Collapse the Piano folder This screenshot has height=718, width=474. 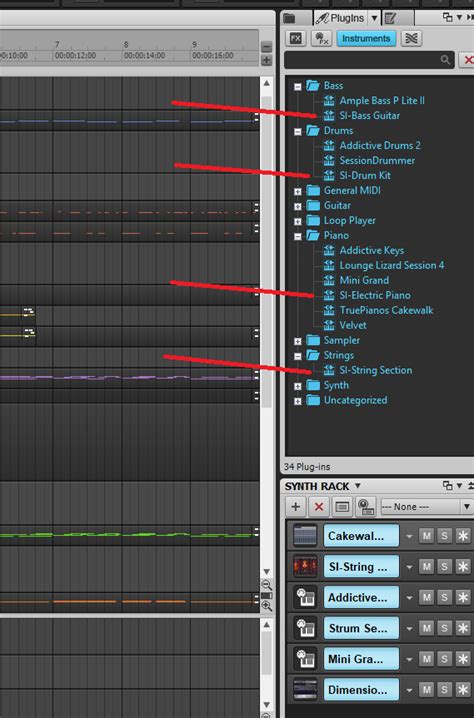coord(298,236)
